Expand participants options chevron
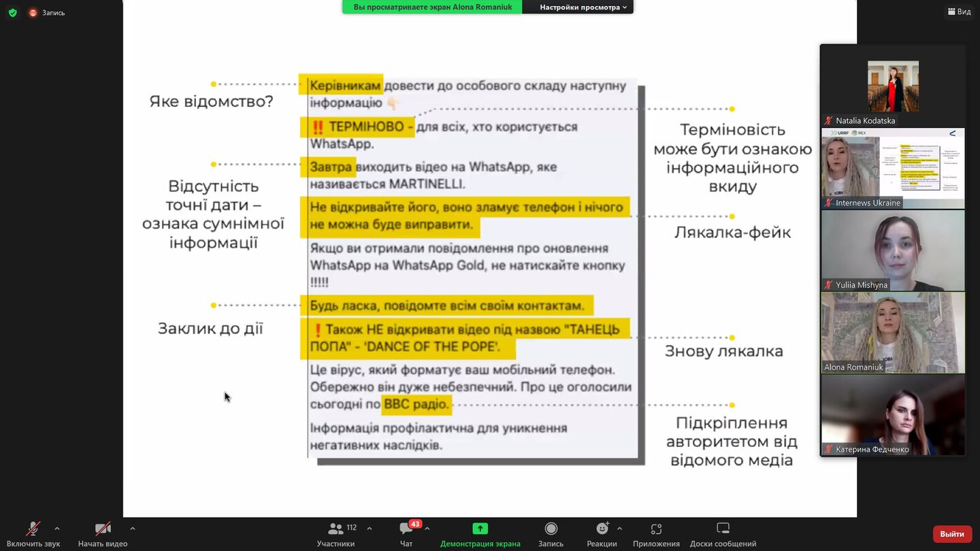The width and height of the screenshot is (980, 551). point(370,529)
